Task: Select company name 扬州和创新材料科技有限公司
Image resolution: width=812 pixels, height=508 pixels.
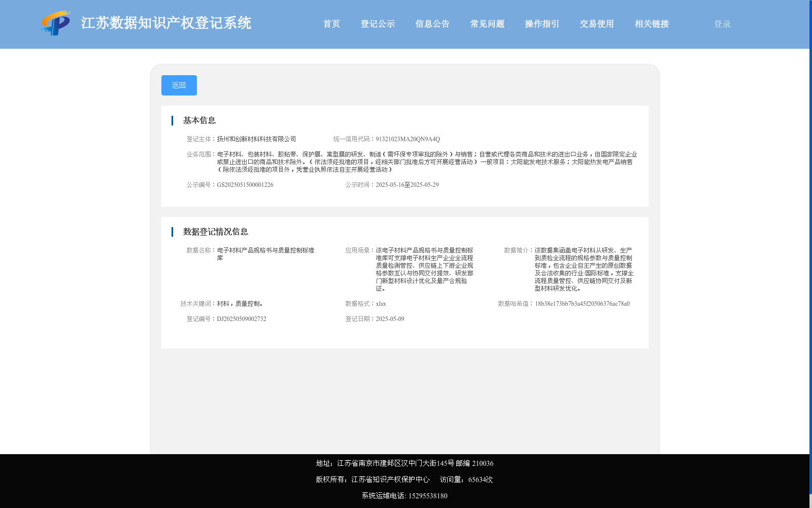Action: tap(256, 139)
